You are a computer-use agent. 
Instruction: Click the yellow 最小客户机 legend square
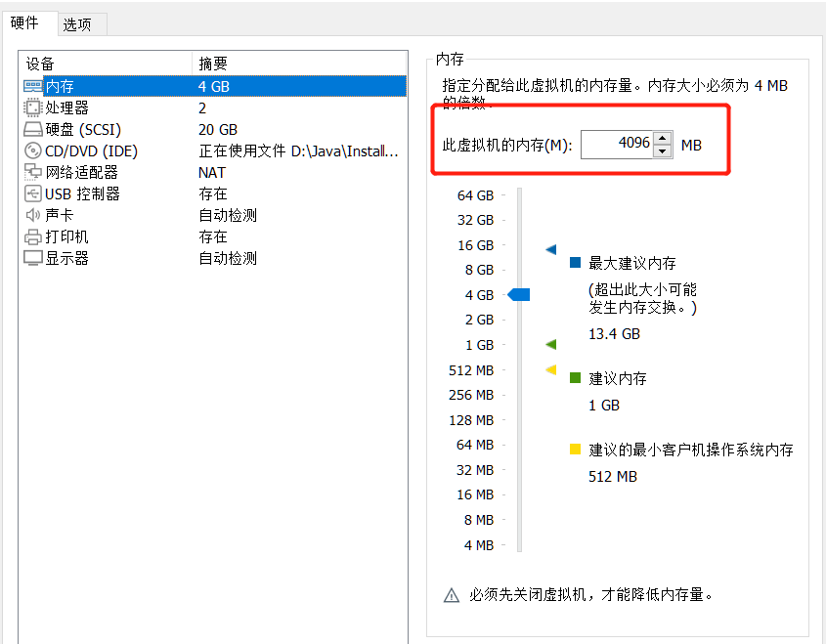(x=575, y=450)
